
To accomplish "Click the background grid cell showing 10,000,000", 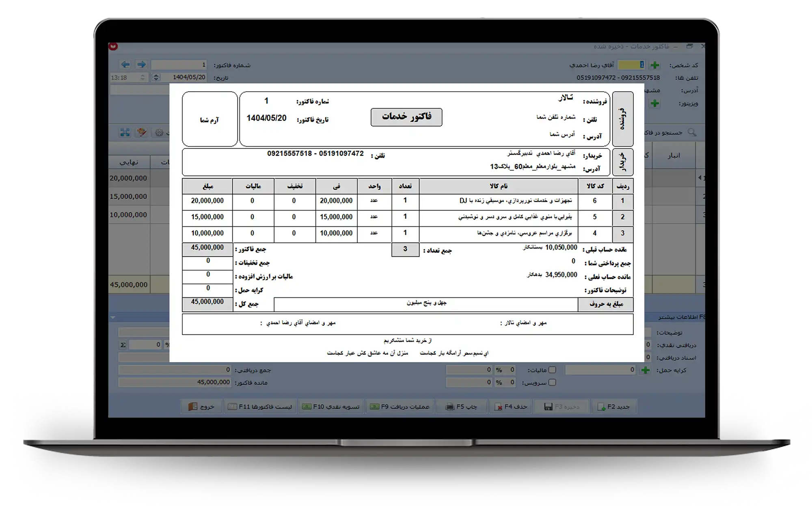I will click(x=129, y=215).
